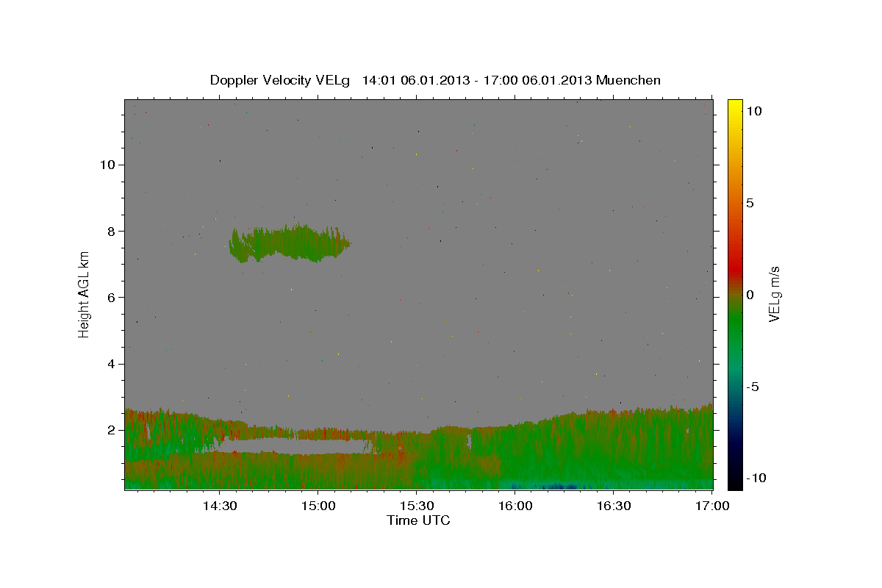882x588 pixels.
Task: Click the colorbar label '-5'
Action: [752, 387]
